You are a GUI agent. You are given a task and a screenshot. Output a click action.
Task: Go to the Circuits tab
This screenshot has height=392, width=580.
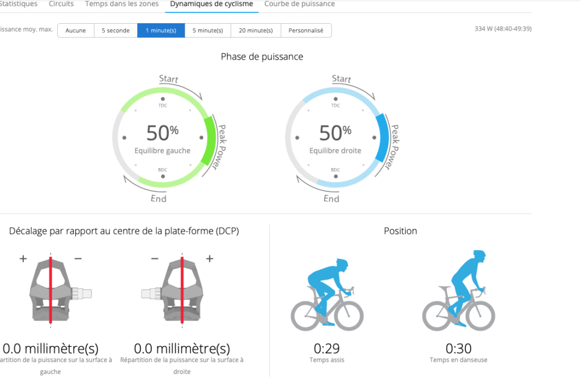coord(61,4)
